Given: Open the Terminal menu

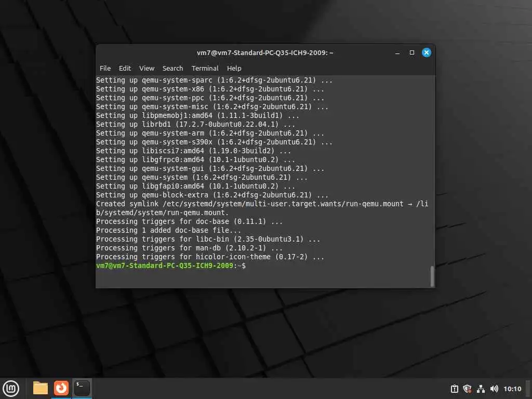Looking at the screenshot, I should point(205,68).
